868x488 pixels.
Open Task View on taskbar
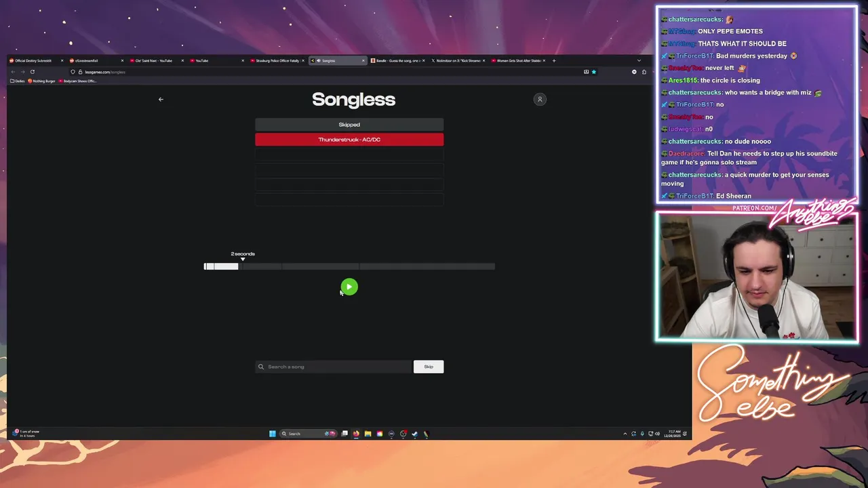pos(344,434)
